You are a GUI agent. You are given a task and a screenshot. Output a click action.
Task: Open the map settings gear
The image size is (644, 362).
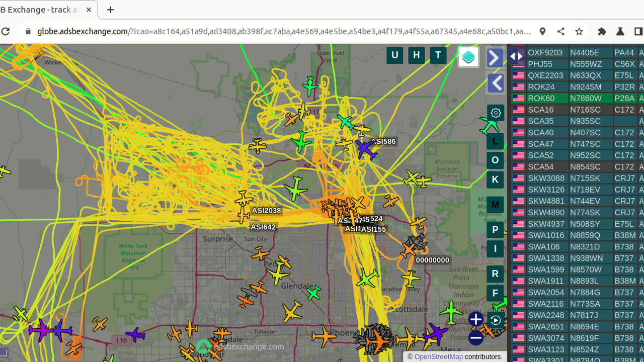click(496, 113)
